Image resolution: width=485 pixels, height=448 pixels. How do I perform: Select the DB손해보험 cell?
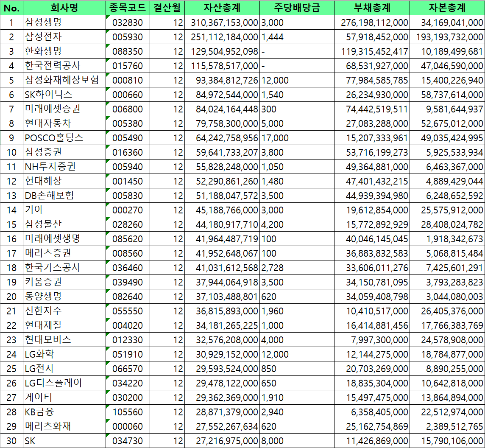(64, 195)
